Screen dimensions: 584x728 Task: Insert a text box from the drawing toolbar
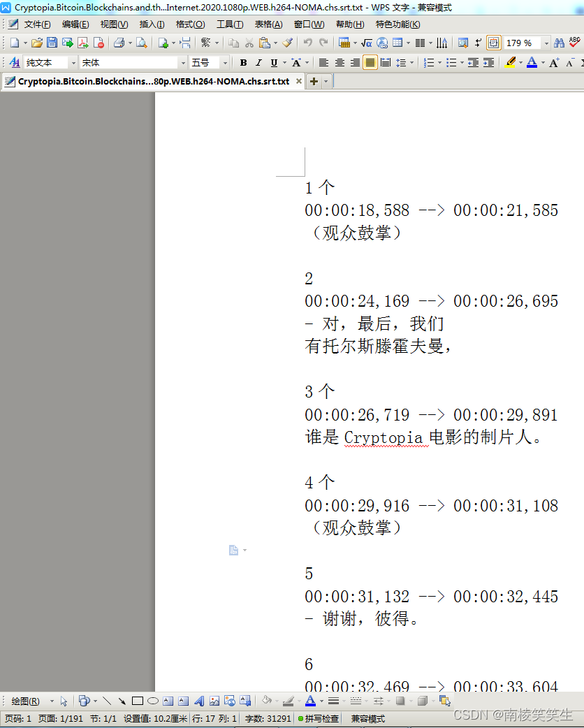pos(168,701)
